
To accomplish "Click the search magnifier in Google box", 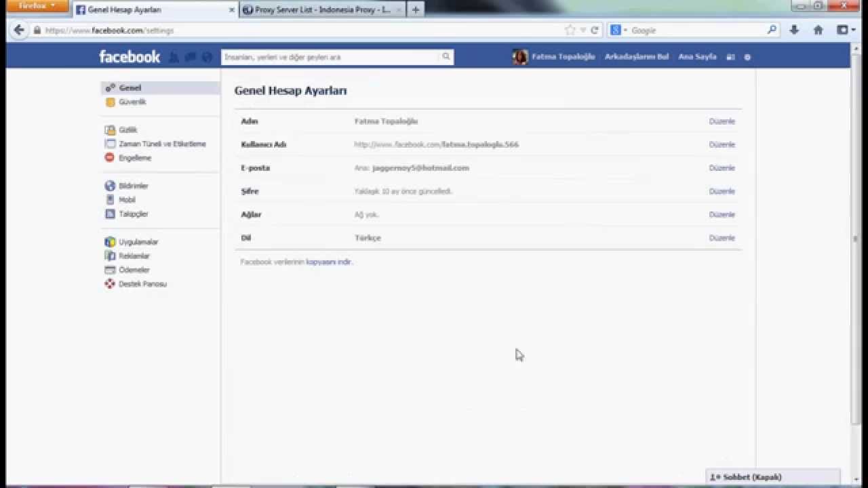I will [772, 30].
